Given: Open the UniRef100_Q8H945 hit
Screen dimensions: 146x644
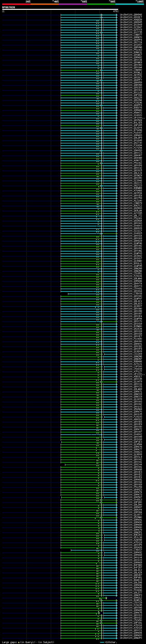Looking at the screenshot, I should coord(131,22).
